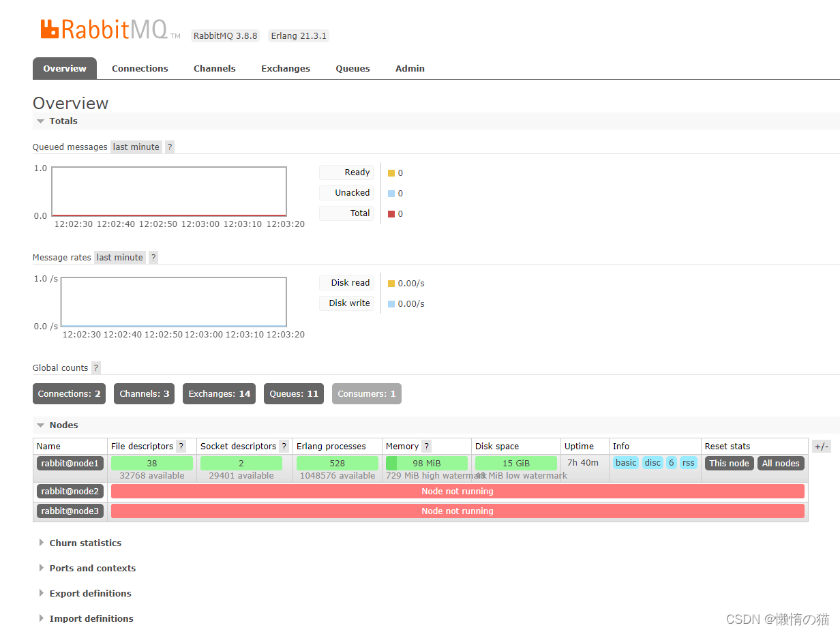Click the RabbitMQ logo
This screenshot has width=840, height=632.
[110, 29]
